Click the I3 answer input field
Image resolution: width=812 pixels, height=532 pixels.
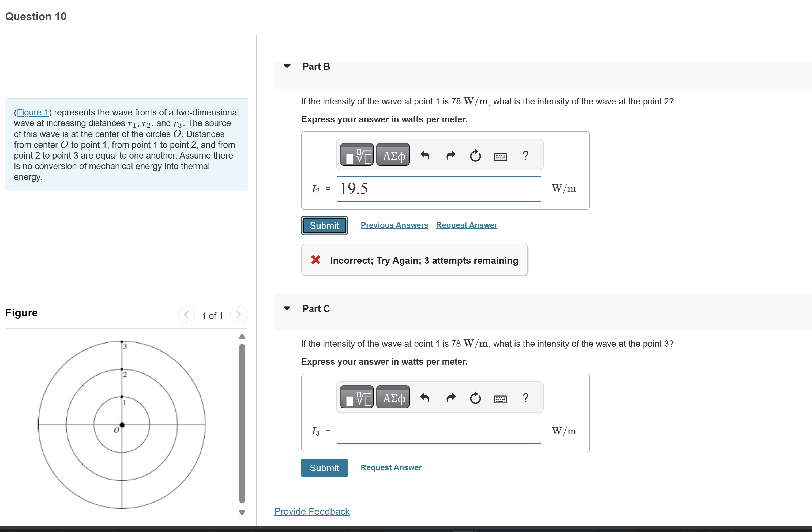coord(438,431)
